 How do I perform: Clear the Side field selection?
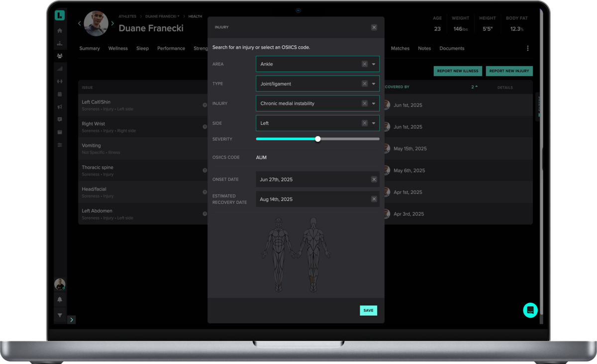pyautogui.click(x=365, y=123)
